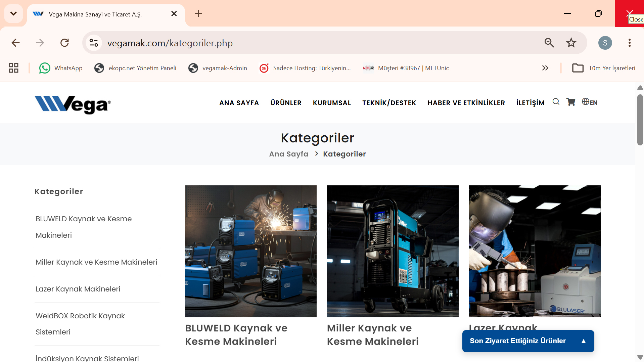The width and height of the screenshot is (644, 362).
Task: Open Müşteri #38967 METUnic bookmark
Action: (x=406, y=68)
